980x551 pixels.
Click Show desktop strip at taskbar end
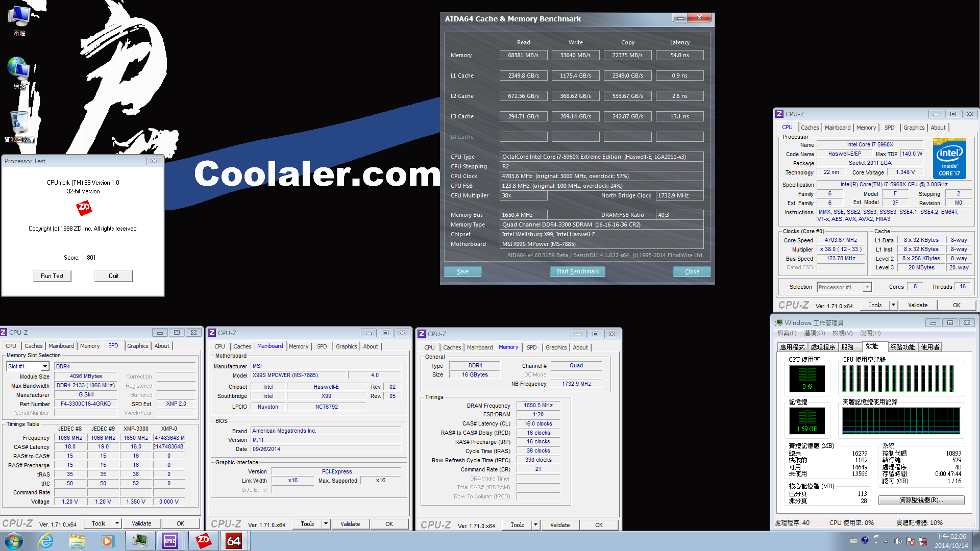976,541
